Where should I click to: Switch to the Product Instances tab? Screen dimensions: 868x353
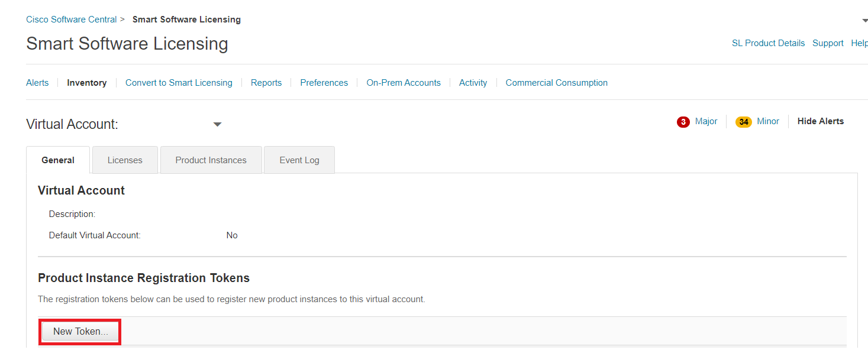pos(211,160)
